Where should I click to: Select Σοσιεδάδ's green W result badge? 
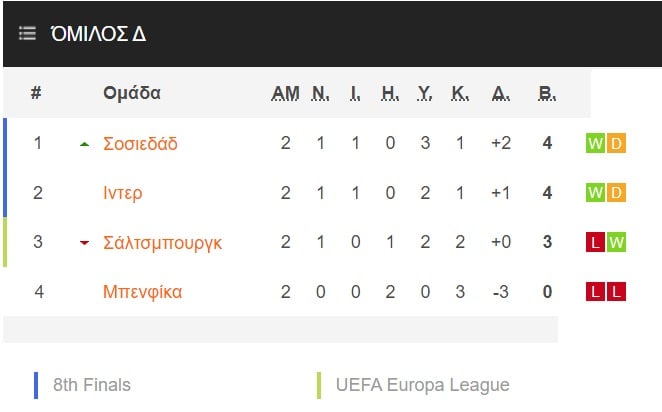[595, 143]
